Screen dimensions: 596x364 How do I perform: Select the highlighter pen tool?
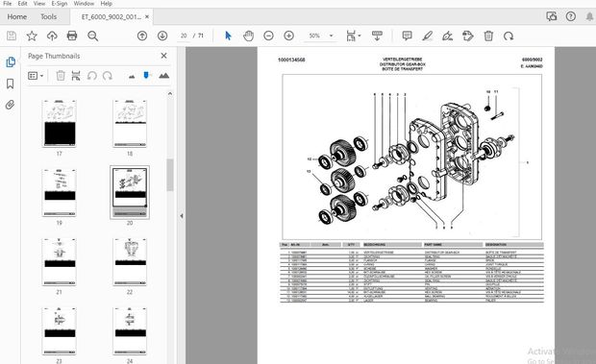tap(427, 36)
